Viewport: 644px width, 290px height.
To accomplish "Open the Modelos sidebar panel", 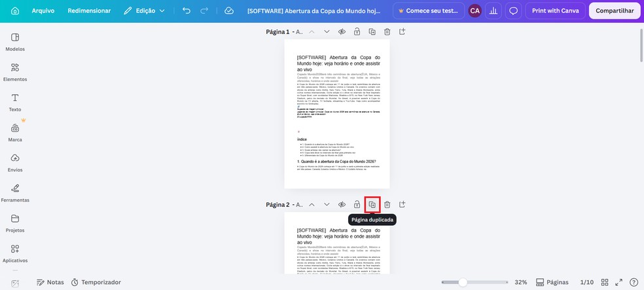I will pos(15,43).
